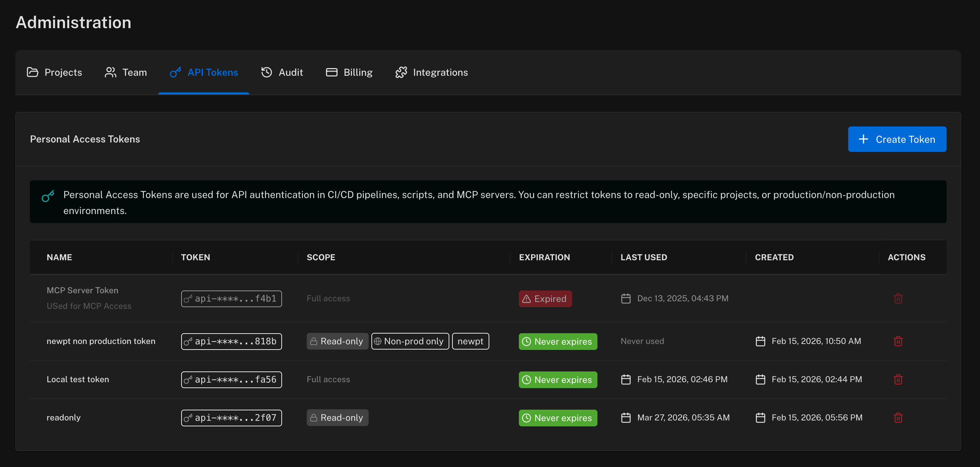This screenshot has height=467, width=980.
Task: Delete the Local test token
Action: tap(898, 379)
